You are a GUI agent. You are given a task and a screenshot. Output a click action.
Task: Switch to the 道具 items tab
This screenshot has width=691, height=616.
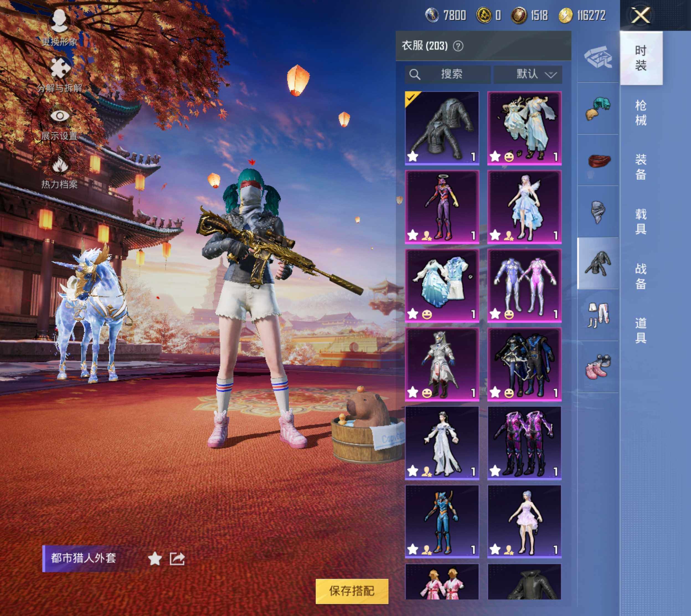tap(641, 330)
